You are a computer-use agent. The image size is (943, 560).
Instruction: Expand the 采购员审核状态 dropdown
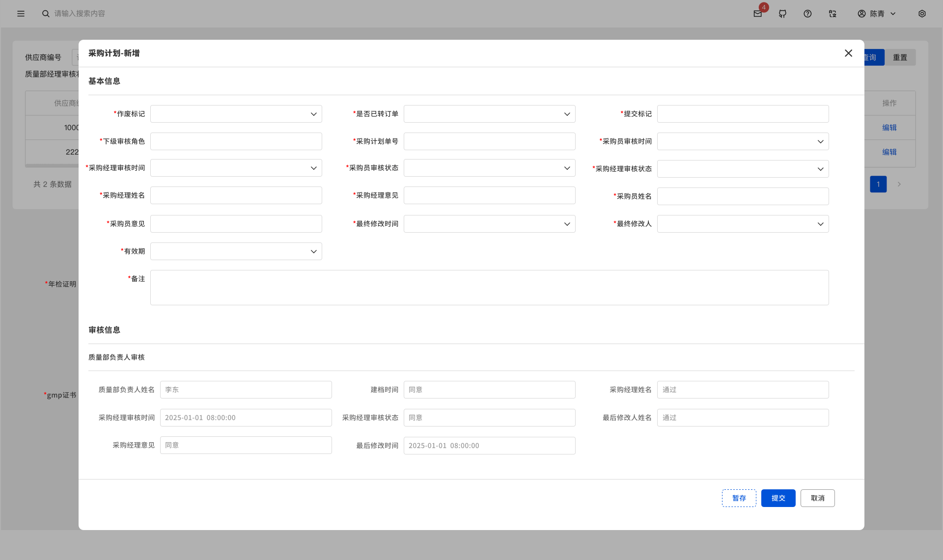click(x=489, y=168)
